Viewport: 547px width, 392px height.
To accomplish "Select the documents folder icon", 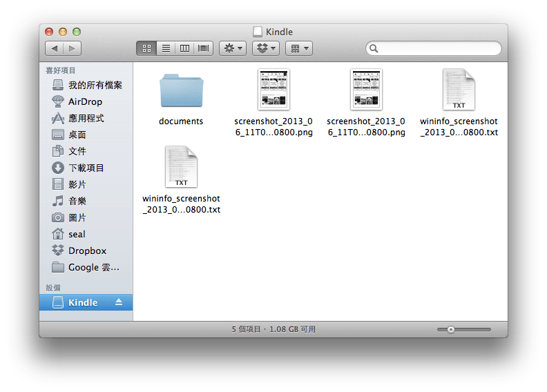I will click(x=182, y=90).
